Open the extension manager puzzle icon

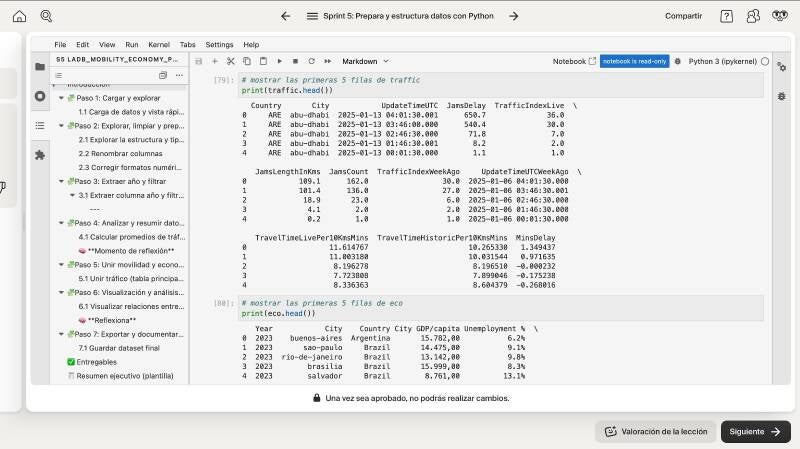[40, 155]
